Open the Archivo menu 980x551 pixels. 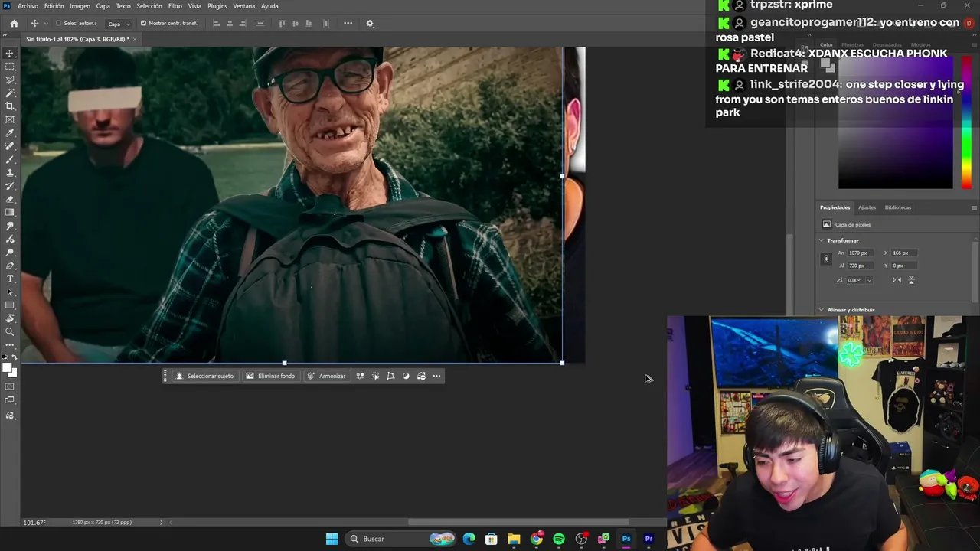(x=28, y=6)
